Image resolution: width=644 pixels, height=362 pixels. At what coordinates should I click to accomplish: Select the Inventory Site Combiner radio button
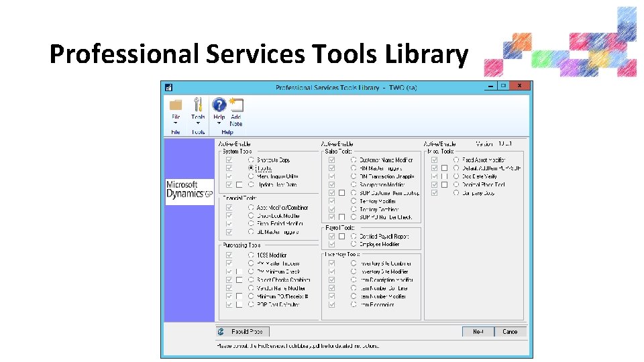tap(354, 263)
